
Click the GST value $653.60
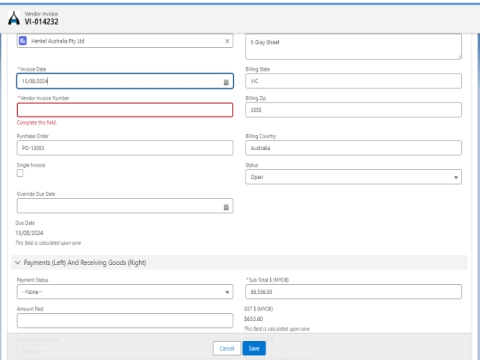(x=253, y=319)
